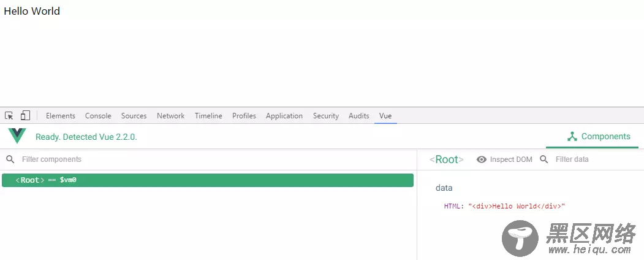644x260 pixels.
Task: Click the Vue logo icon
Action: (x=17, y=136)
